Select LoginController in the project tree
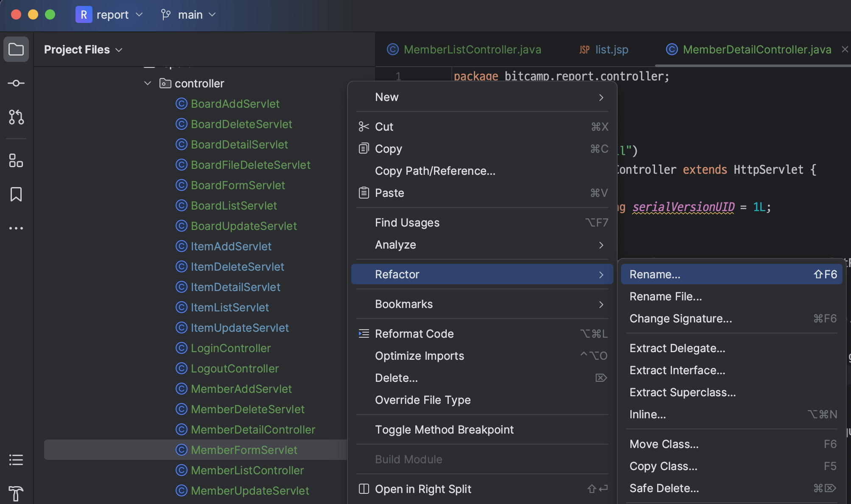 [230, 348]
